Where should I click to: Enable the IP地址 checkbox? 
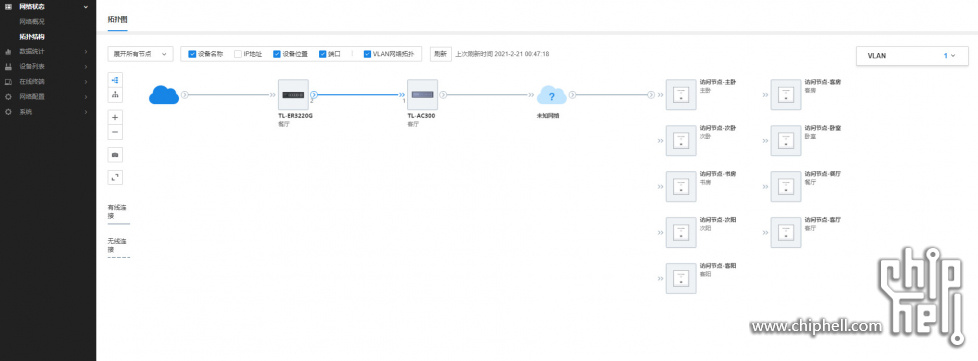click(x=238, y=54)
